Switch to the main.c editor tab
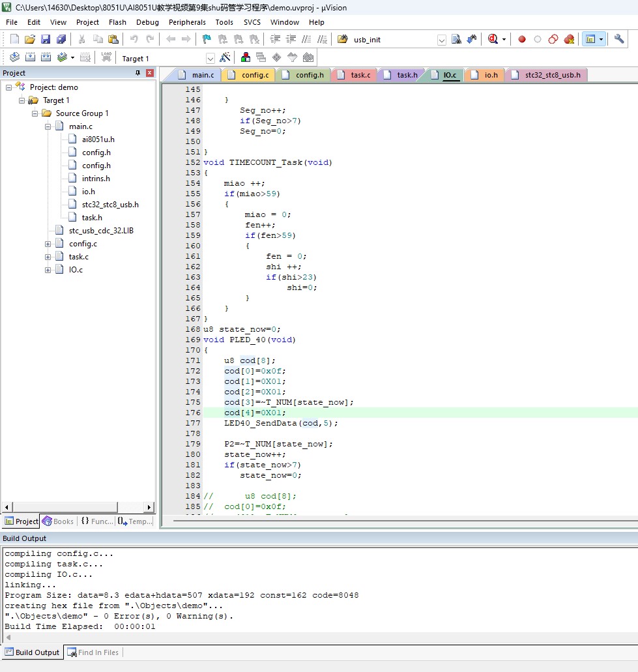 (196, 75)
